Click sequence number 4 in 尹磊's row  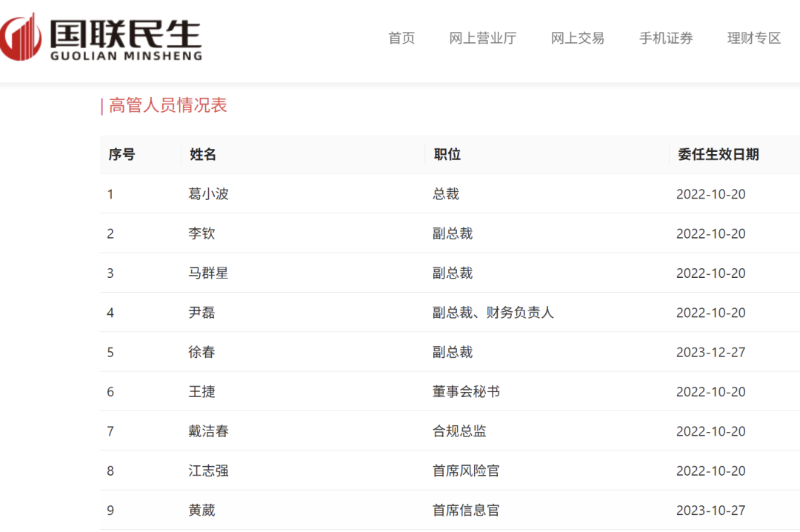[x=110, y=313]
